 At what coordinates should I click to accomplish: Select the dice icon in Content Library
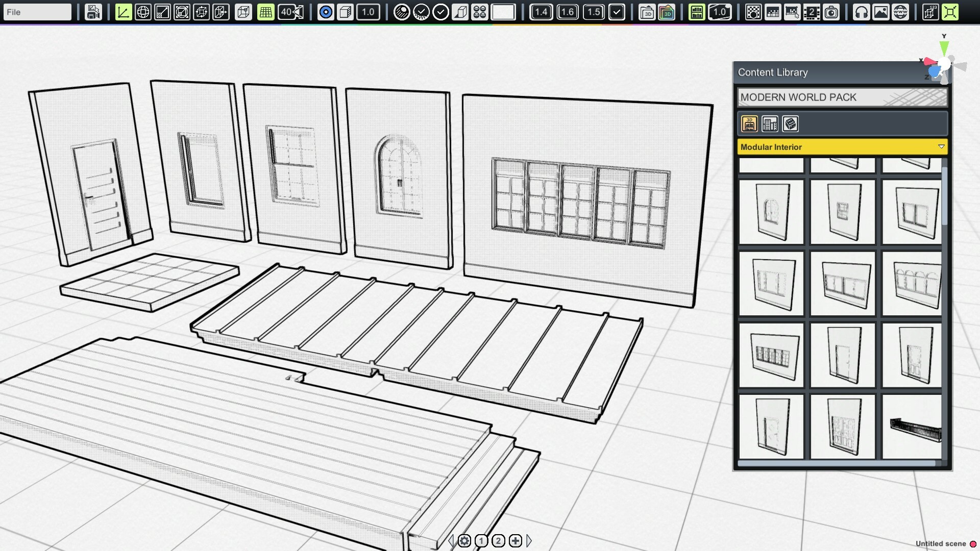[790, 123]
